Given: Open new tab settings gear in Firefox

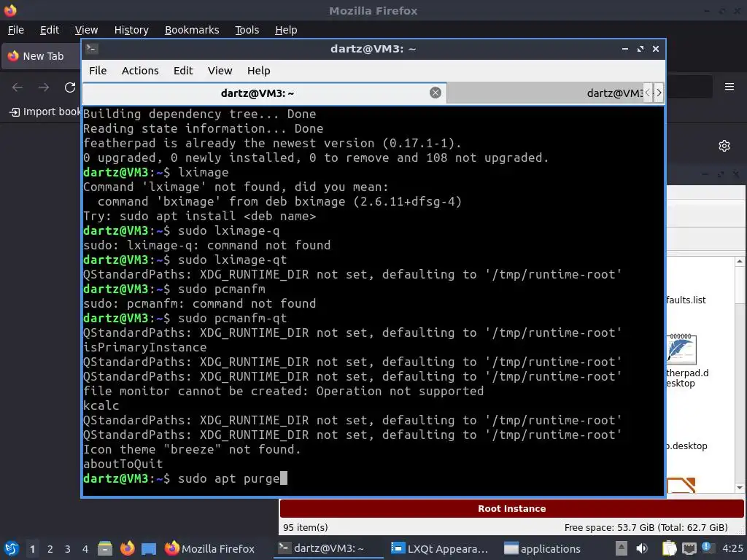Looking at the screenshot, I should tap(724, 146).
